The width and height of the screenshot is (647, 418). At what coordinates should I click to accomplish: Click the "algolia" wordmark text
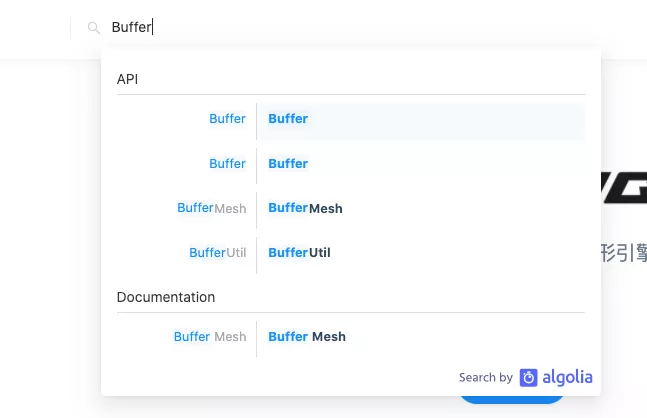[567, 377]
